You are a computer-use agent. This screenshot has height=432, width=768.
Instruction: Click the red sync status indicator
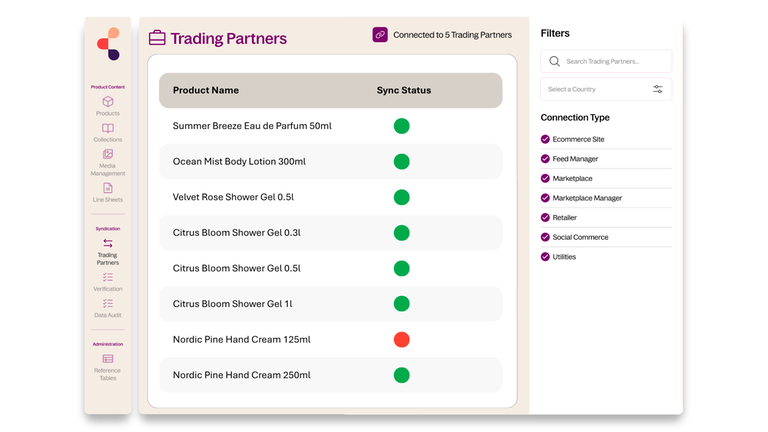point(402,339)
